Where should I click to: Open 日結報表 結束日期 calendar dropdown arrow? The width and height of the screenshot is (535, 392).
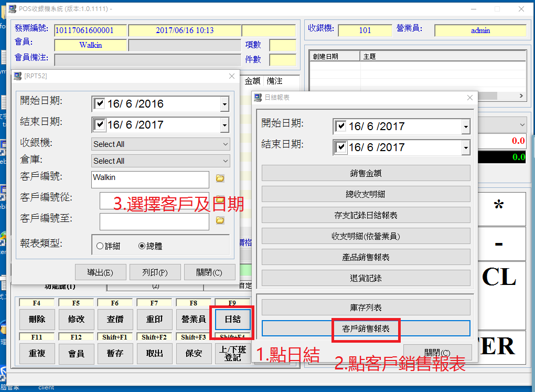466,148
